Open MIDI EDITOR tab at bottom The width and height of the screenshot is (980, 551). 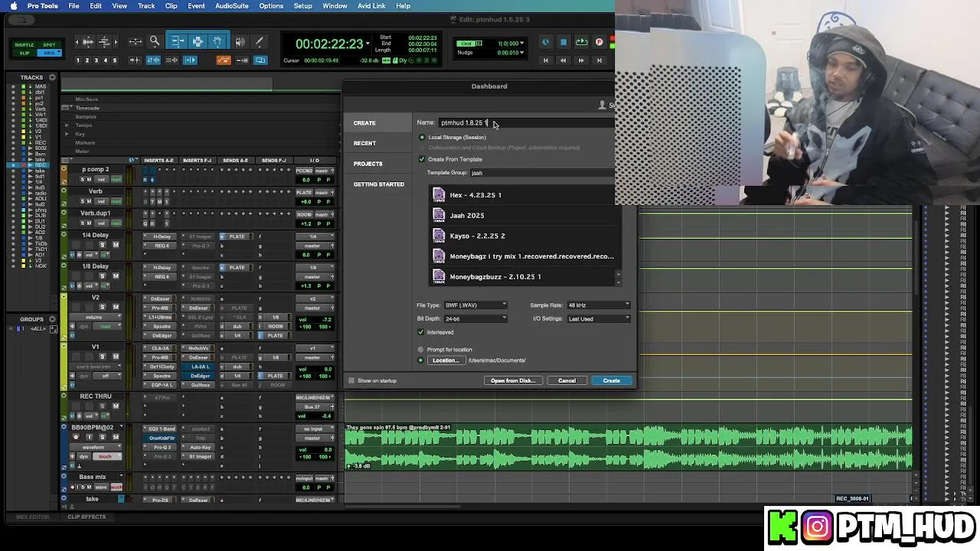tap(33, 517)
